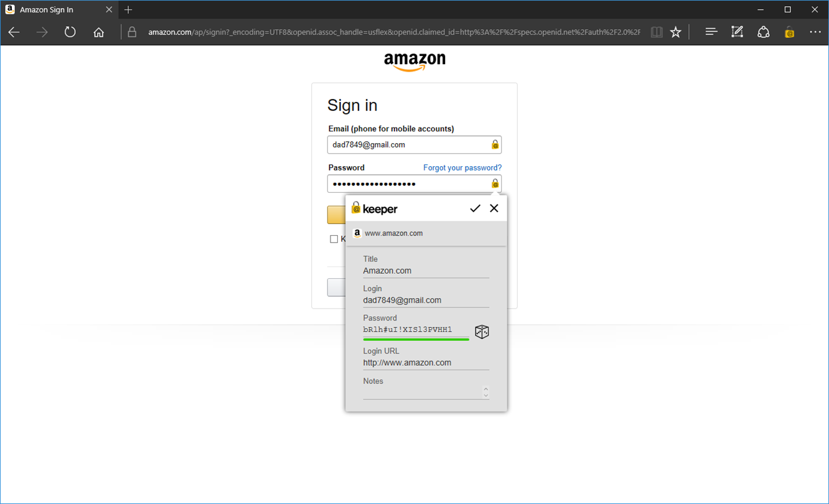The width and height of the screenshot is (829, 504).
Task: Close the Amazon Sign In tab
Action: point(109,10)
